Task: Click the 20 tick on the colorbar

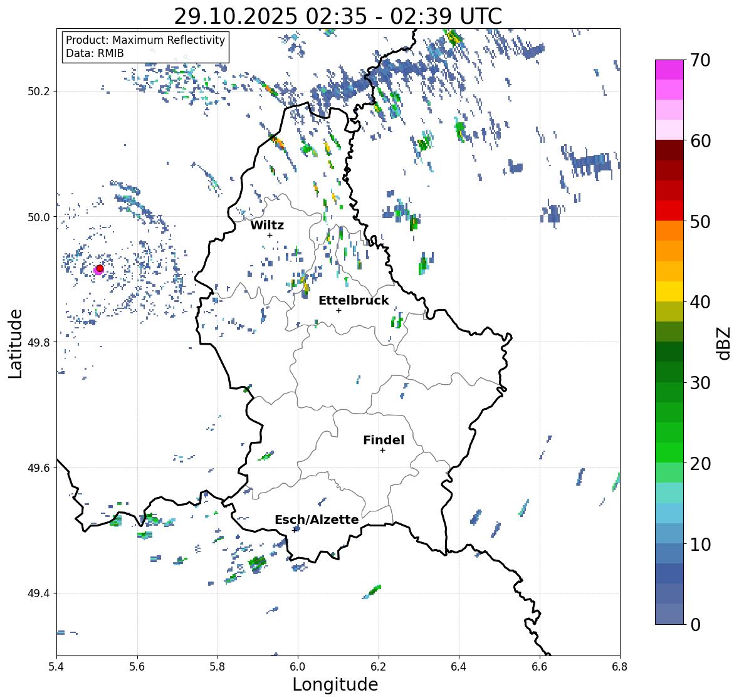Action: click(x=700, y=463)
